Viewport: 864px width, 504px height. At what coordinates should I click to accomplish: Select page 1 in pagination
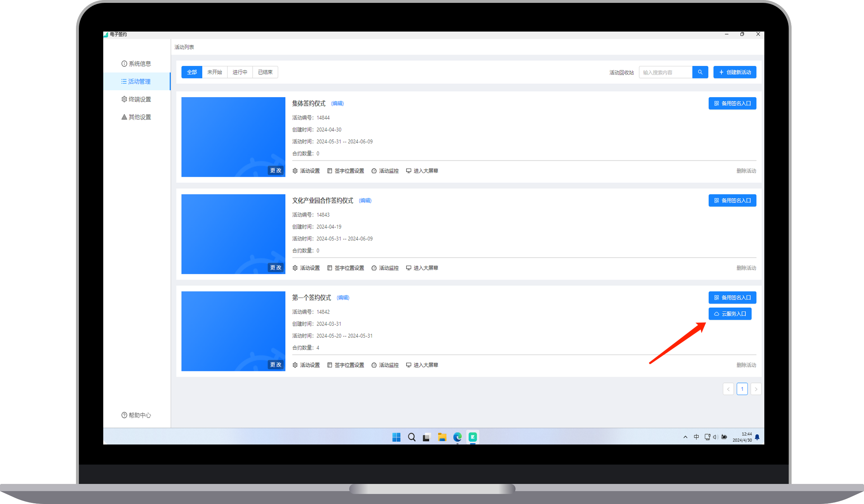pos(742,389)
